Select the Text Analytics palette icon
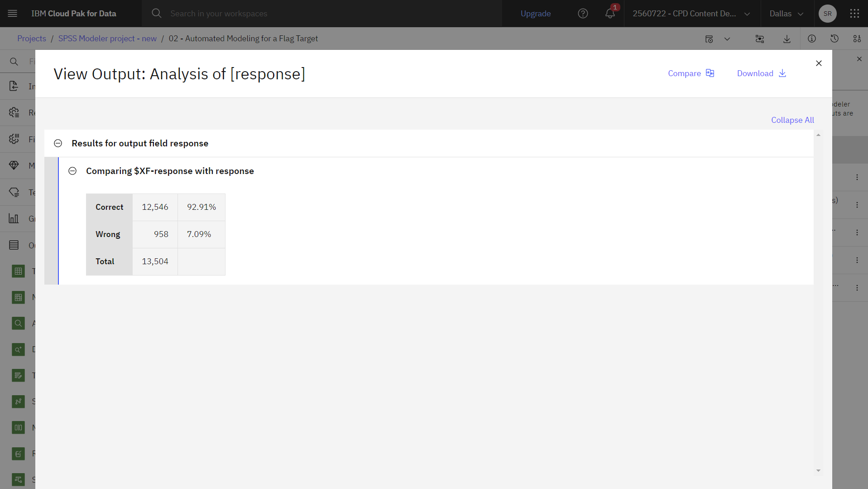868x489 pixels. click(14, 192)
